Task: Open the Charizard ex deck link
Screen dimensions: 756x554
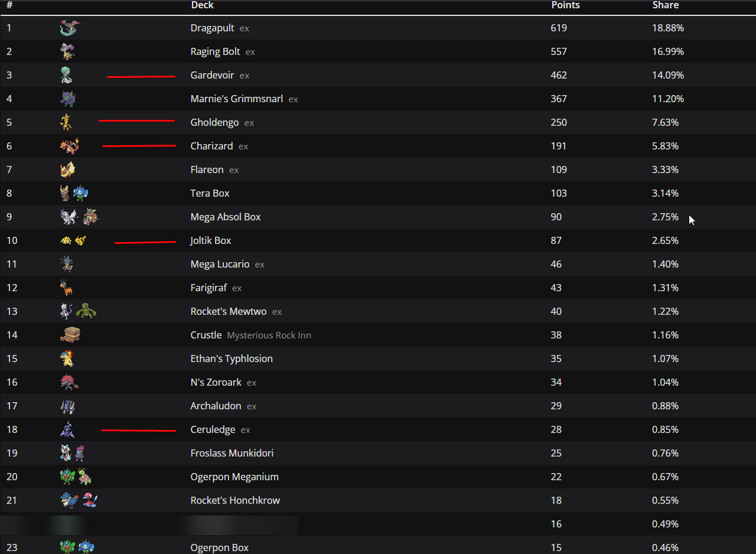Action: click(219, 146)
